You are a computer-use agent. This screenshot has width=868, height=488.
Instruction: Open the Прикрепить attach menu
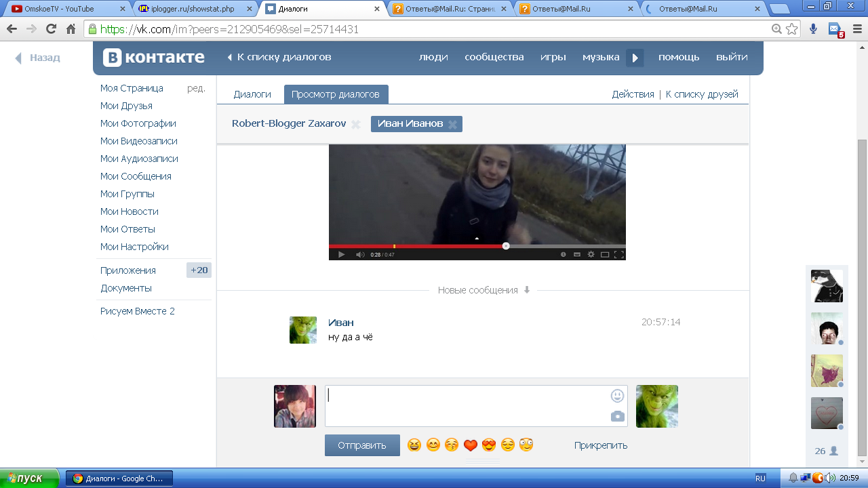(601, 445)
